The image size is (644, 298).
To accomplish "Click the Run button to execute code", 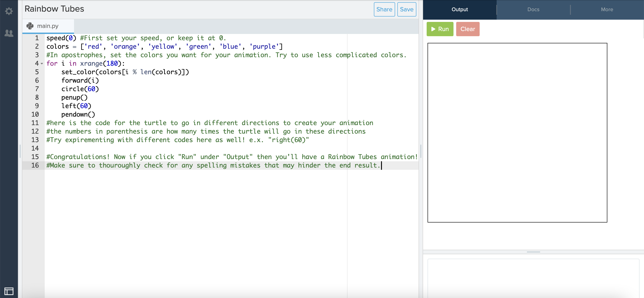I will click(440, 29).
